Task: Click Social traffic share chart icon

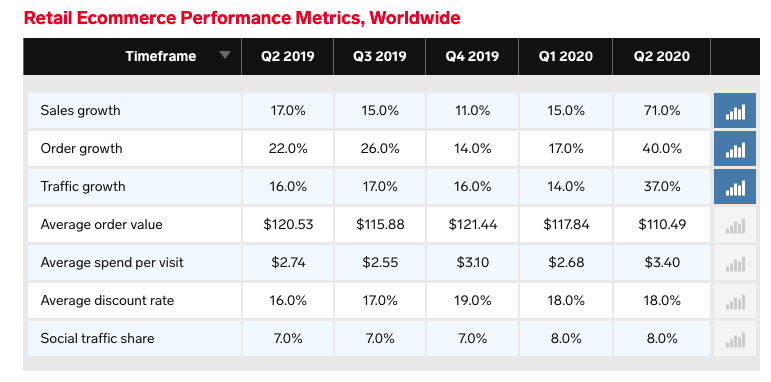Action: tap(735, 338)
